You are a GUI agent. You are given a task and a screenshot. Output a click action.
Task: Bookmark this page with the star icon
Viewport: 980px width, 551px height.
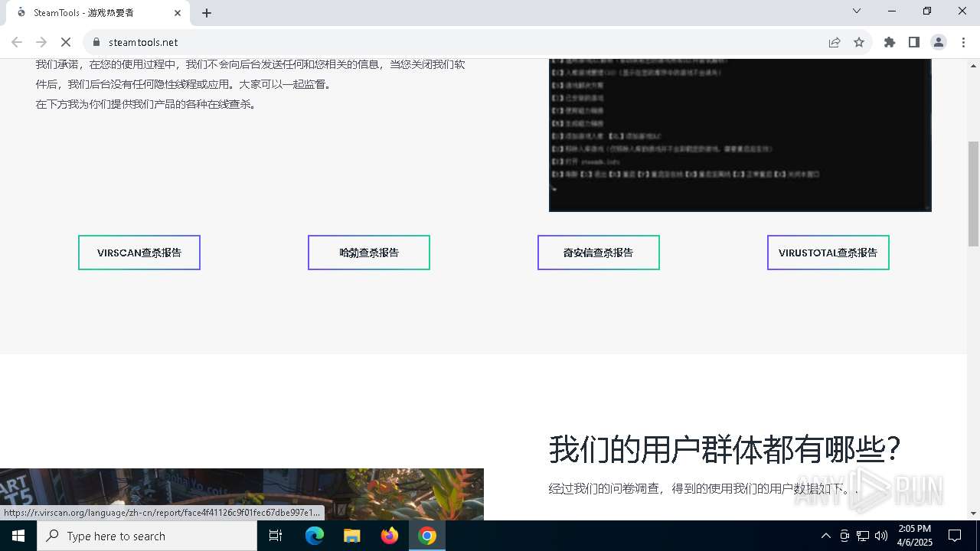[859, 42]
